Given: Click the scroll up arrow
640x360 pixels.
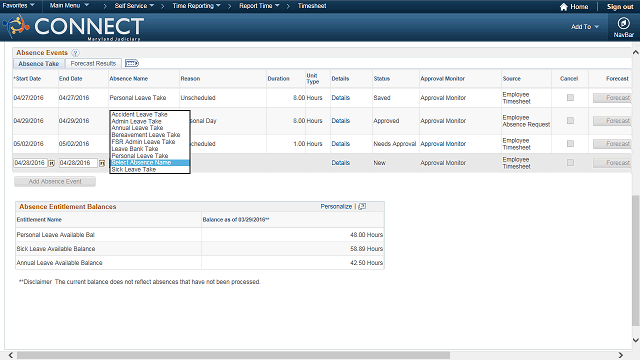Looking at the screenshot, I should tap(636, 52).
